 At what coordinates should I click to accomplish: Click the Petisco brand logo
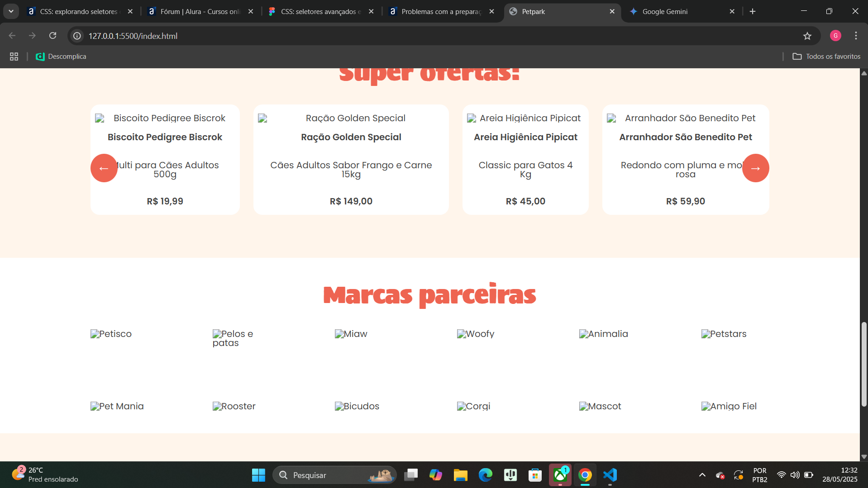[x=111, y=334]
